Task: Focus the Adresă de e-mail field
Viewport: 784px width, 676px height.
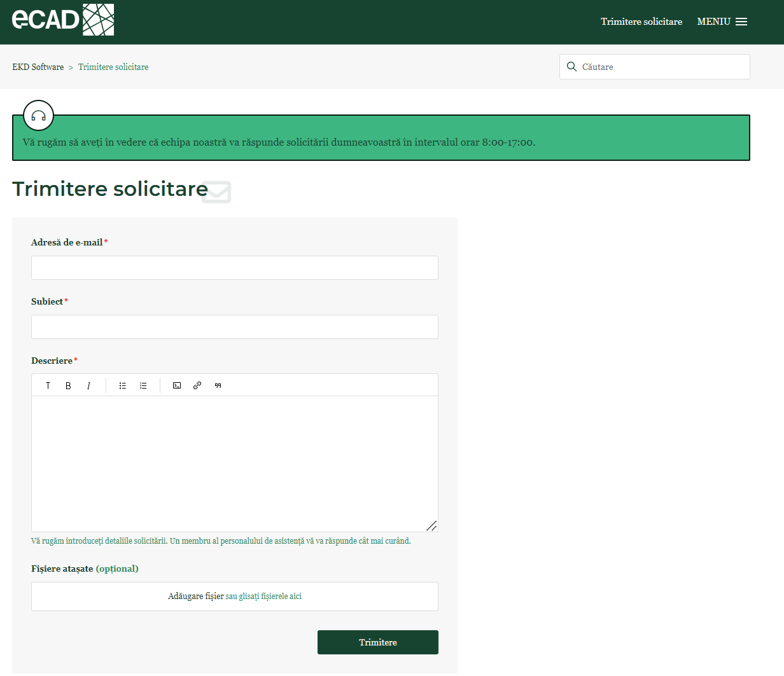Action: [x=234, y=268]
